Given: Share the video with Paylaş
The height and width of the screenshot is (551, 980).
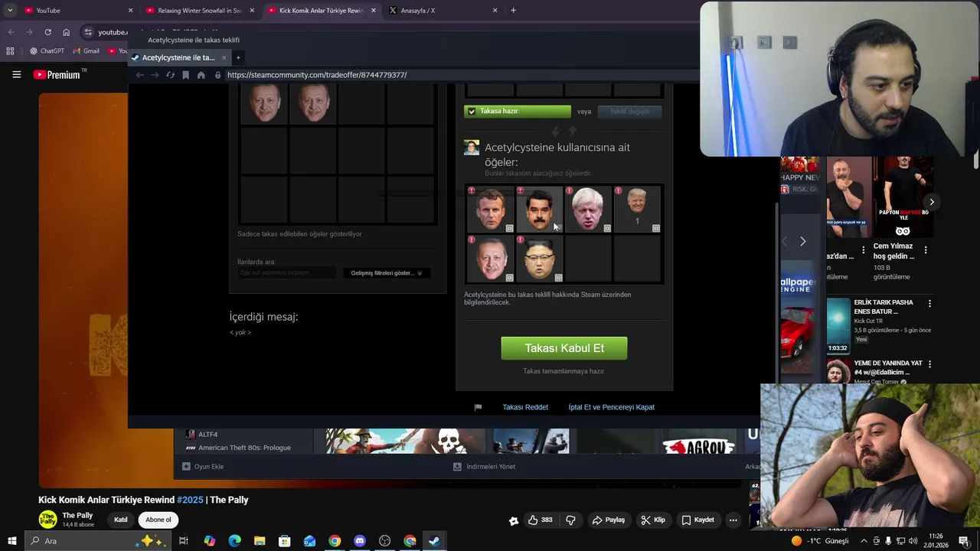Looking at the screenshot, I should pyautogui.click(x=608, y=520).
